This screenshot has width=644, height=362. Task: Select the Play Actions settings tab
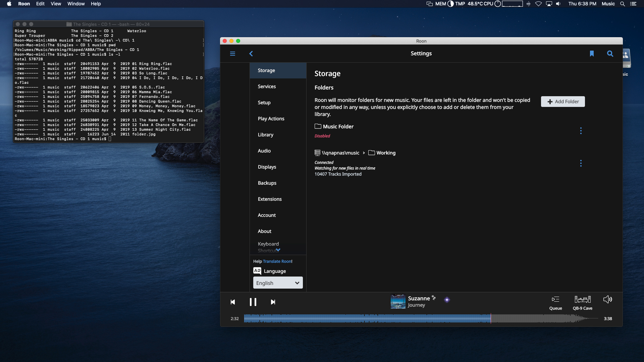[x=278, y=119]
